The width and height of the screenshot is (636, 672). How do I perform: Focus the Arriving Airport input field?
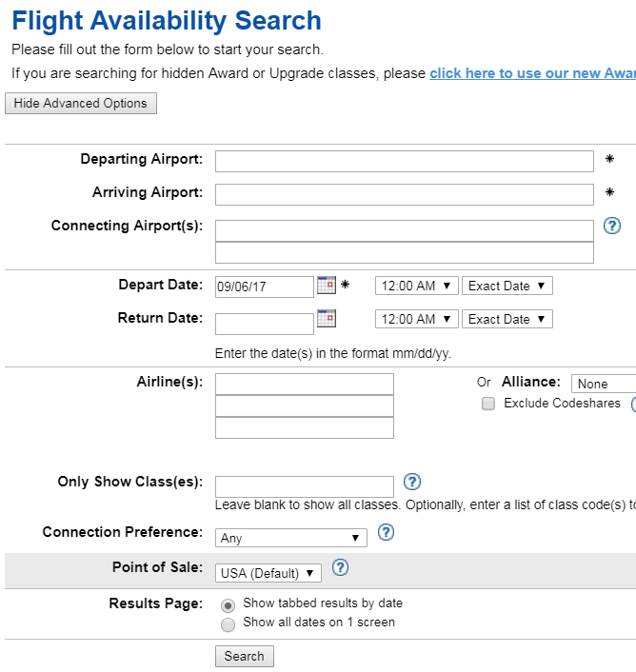404,194
